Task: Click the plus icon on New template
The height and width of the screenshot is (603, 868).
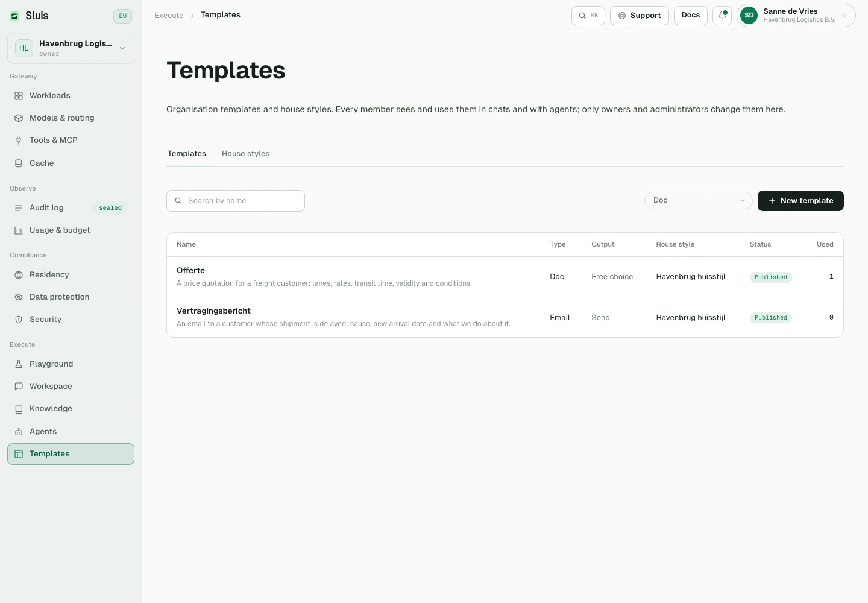Action: [x=772, y=201]
